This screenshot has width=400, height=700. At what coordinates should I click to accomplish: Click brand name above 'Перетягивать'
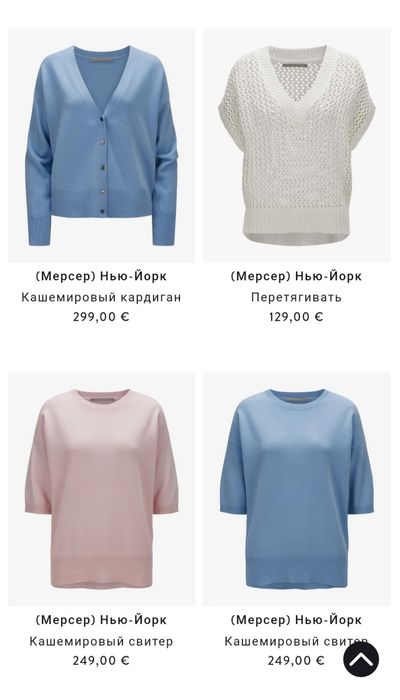[296, 276]
